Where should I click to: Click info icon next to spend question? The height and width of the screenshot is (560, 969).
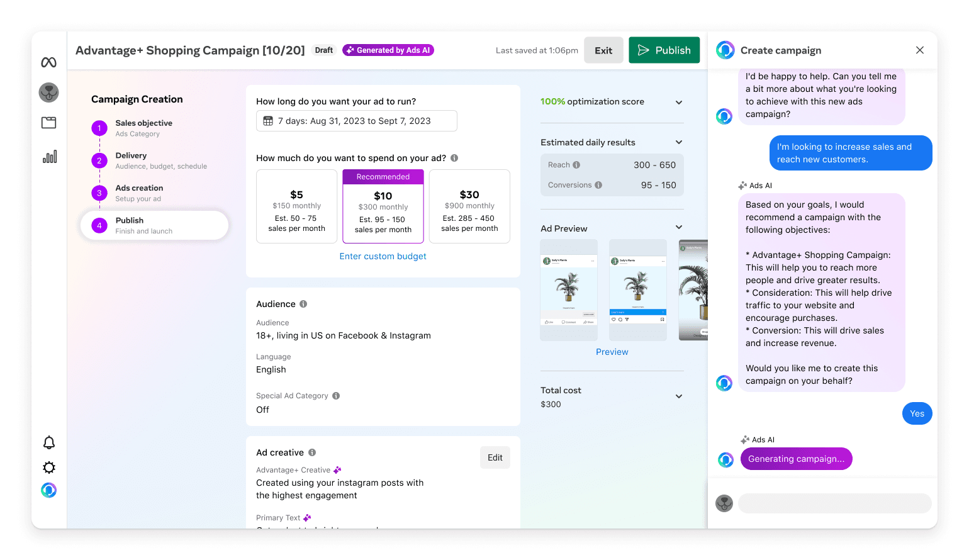coord(454,158)
